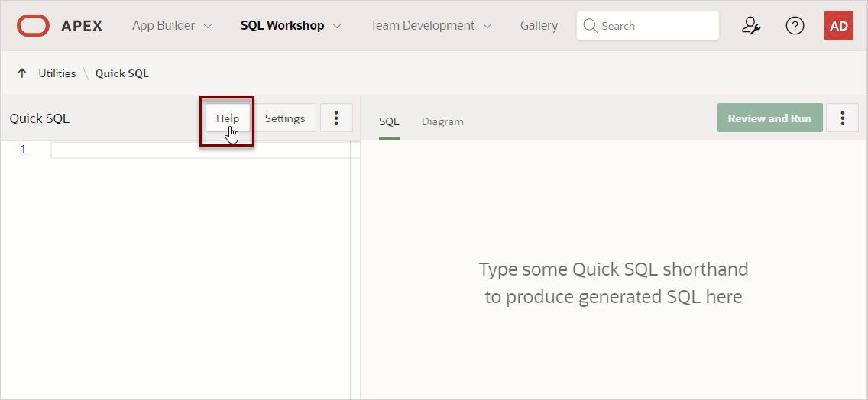Open the help question mark icon

point(795,25)
